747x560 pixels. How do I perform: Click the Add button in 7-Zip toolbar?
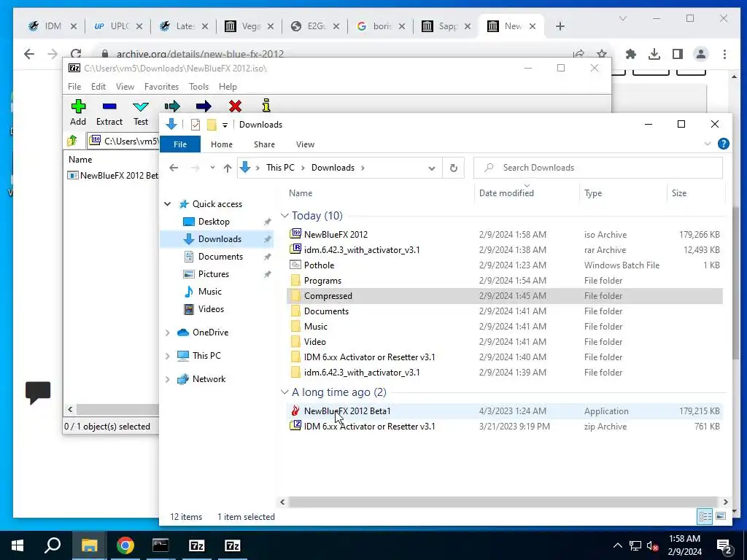pyautogui.click(x=78, y=112)
